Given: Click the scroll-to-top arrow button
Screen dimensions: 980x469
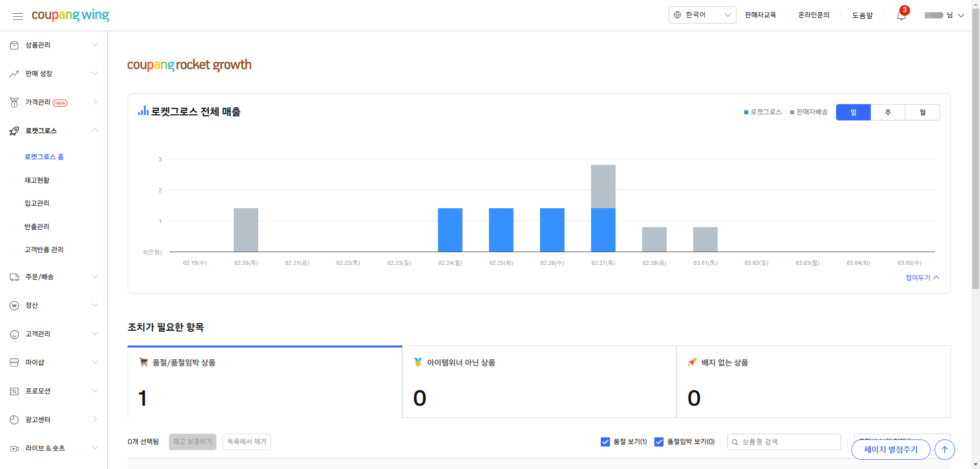Looking at the screenshot, I should coord(945,450).
